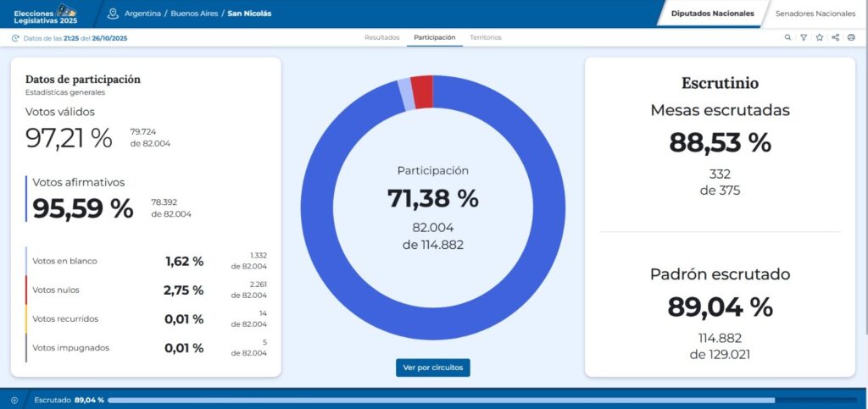This screenshot has width=868, height=409.
Task: Click the Ver por circuitos button
Action: (433, 368)
